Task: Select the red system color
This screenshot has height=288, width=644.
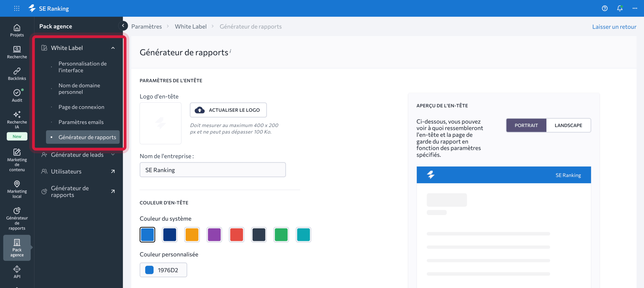Action: pyautogui.click(x=236, y=234)
